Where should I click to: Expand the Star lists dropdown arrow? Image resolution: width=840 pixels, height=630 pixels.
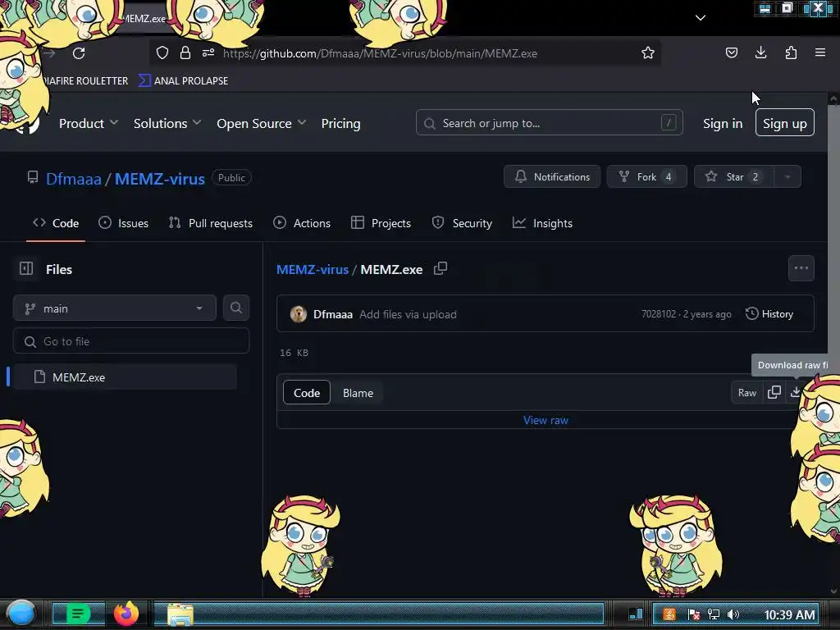click(787, 177)
